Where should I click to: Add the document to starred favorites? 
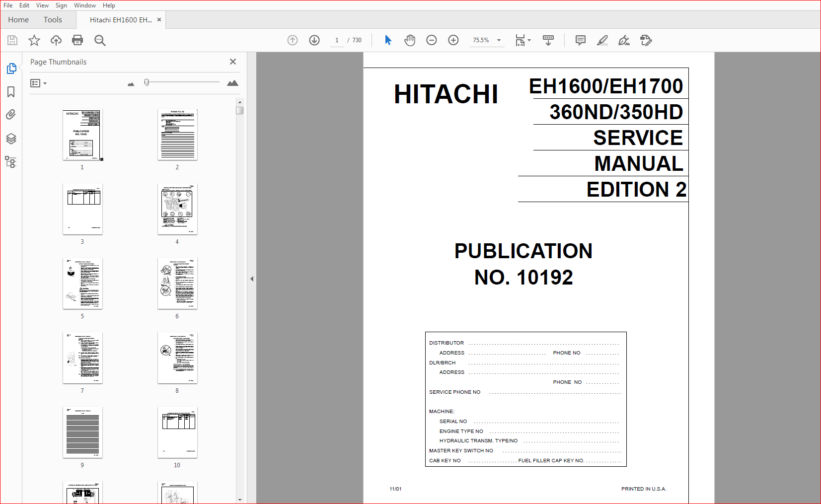pyautogui.click(x=34, y=40)
